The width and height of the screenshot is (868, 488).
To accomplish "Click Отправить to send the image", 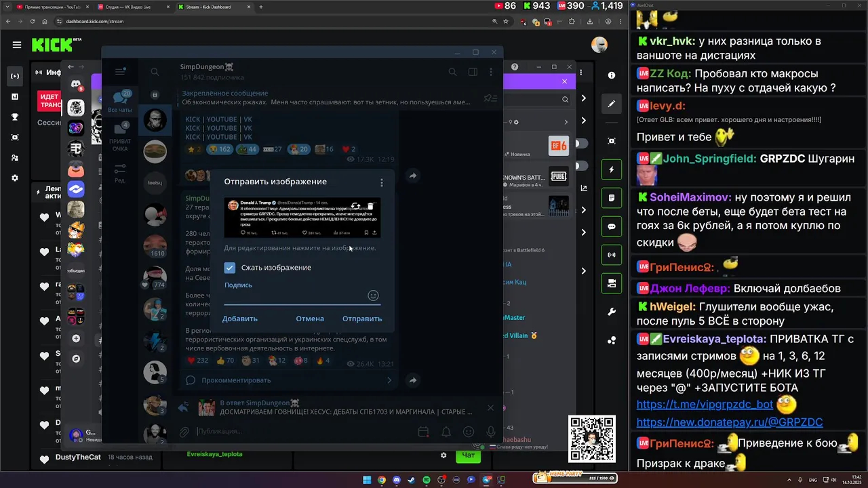I will pos(362,319).
